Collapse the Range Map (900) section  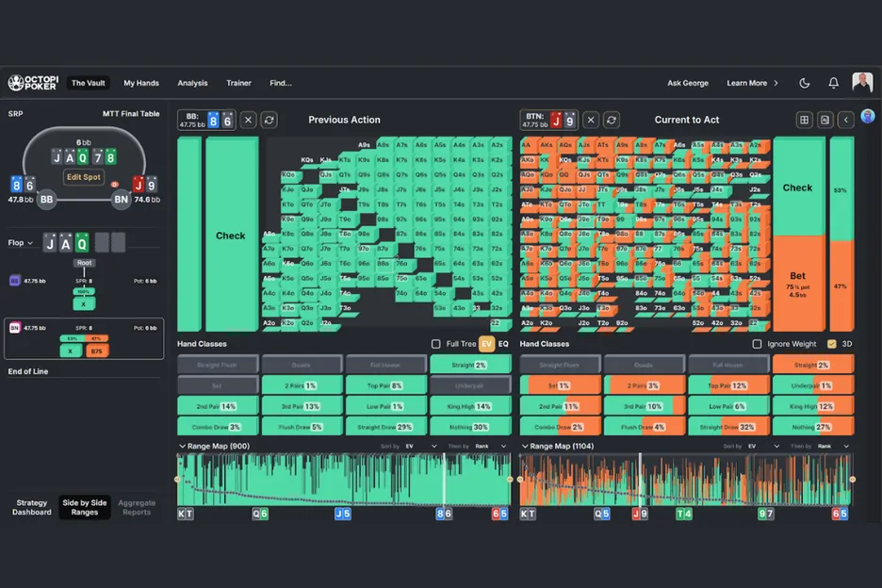click(182, 446)
